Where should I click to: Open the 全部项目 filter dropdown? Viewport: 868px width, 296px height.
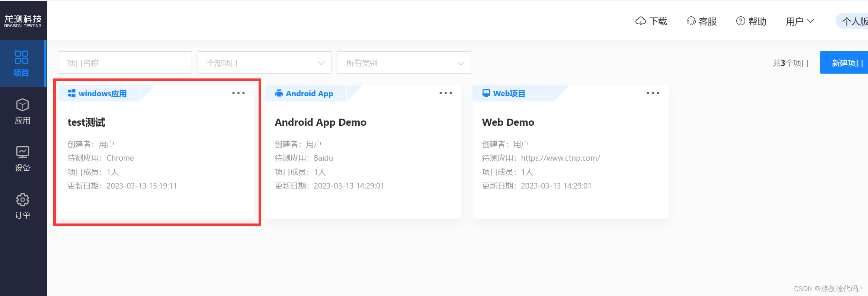pyautogui.click(x=265, y=63)
